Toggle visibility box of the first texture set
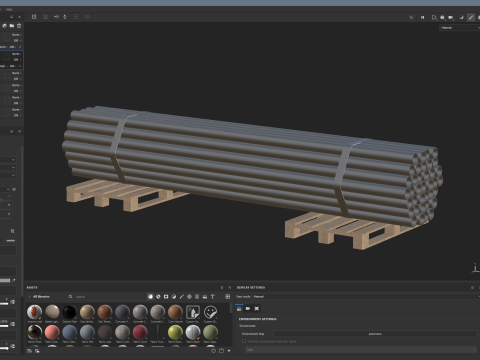This screenshot has width=480, height=360. tap(7, 38)
